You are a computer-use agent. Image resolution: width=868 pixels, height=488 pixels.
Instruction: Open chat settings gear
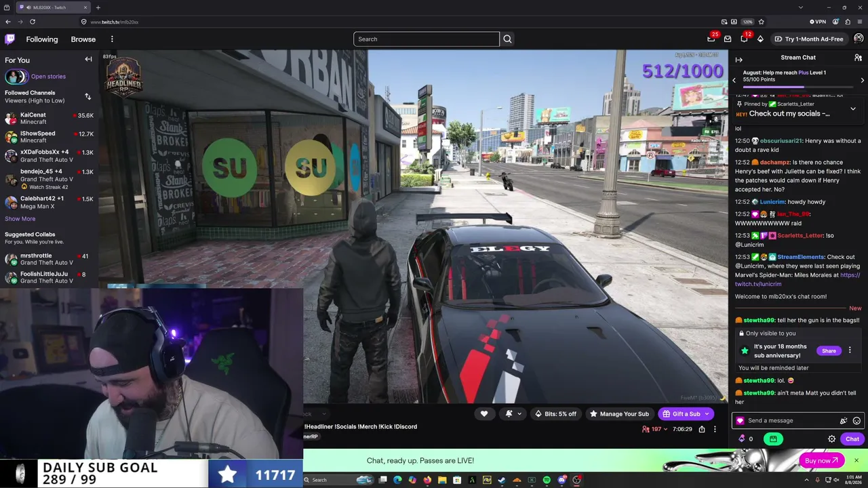point(832,439)
